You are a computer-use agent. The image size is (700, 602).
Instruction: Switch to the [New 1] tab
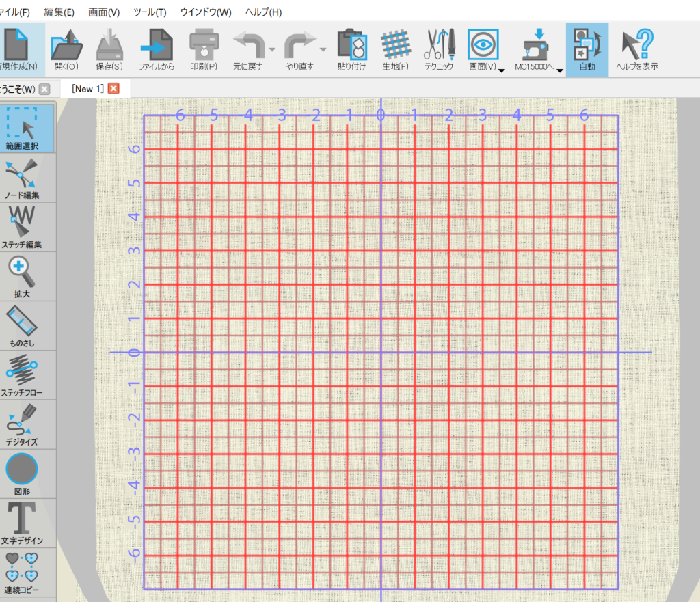click(87, 89)
